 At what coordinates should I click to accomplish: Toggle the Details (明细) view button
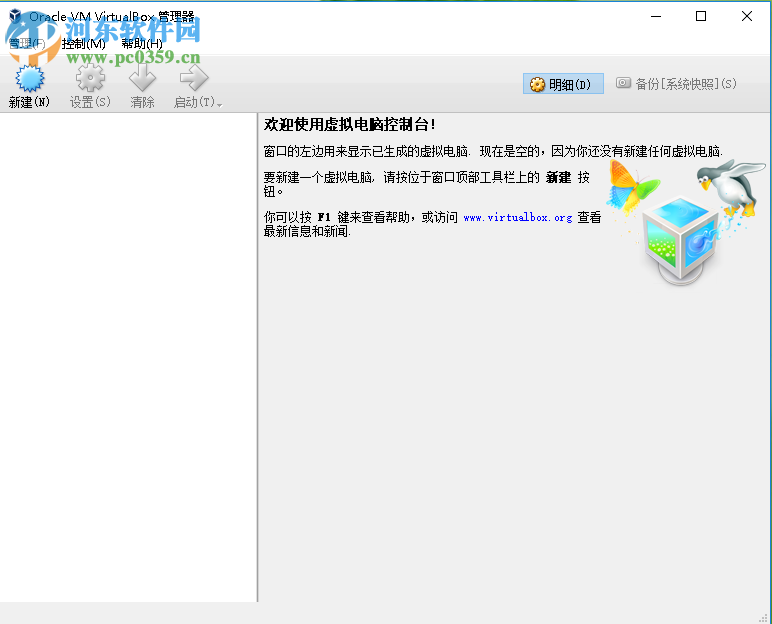click(x=563, y=84)
